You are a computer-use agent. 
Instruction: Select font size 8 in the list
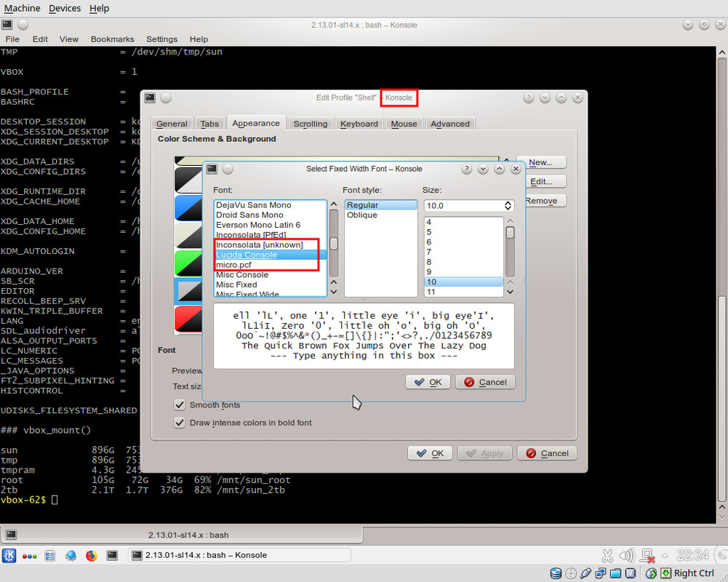click(463, 262)
